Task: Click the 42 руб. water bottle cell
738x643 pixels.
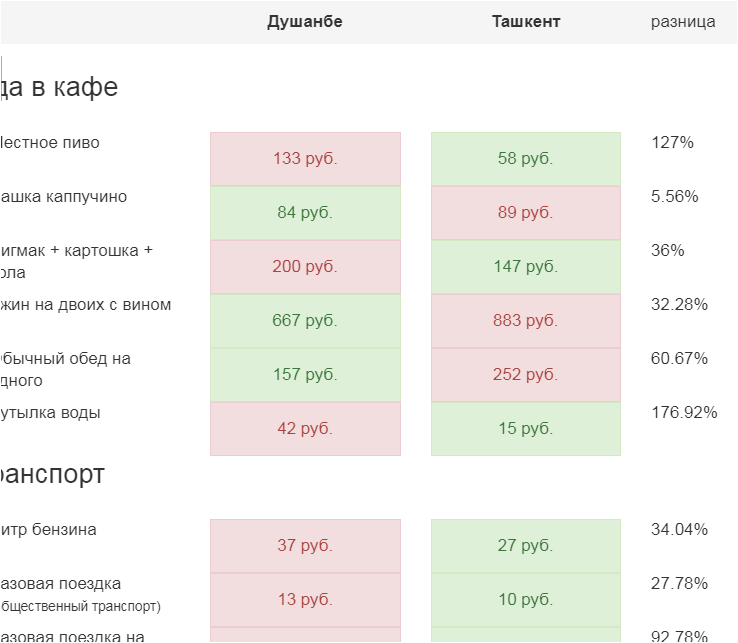Action: (x=305, y=429)
